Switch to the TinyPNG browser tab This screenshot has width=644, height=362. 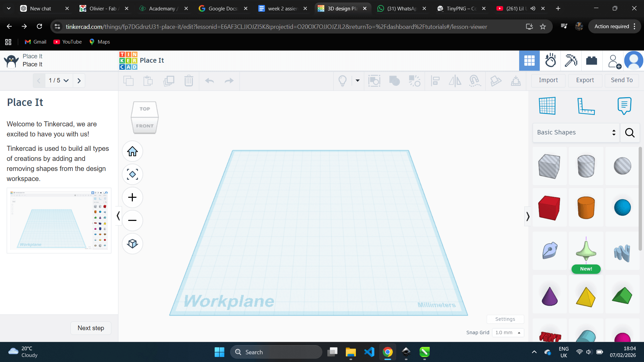click(461, 8)
